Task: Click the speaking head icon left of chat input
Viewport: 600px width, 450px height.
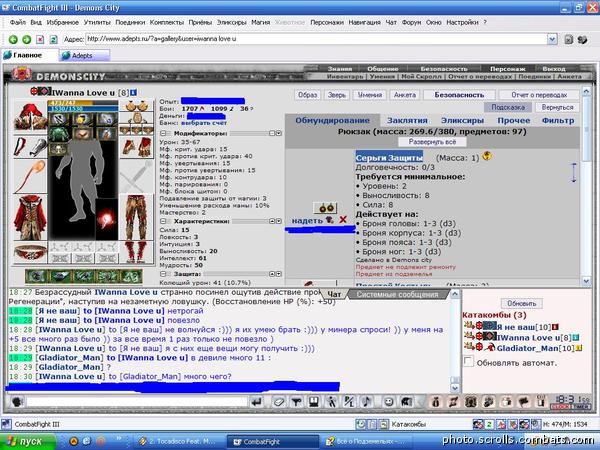Action: (17, 402)
